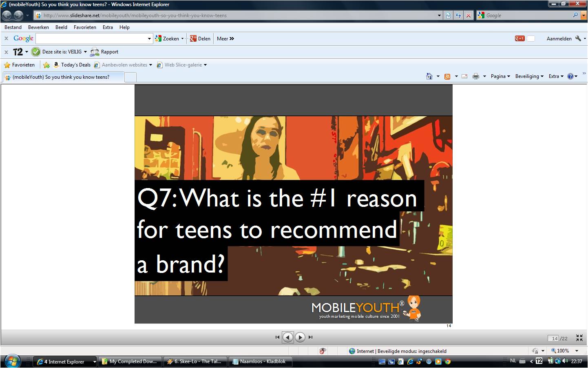Exit fullscreen slide view
588x368 pixels.
tap(579, 338)
